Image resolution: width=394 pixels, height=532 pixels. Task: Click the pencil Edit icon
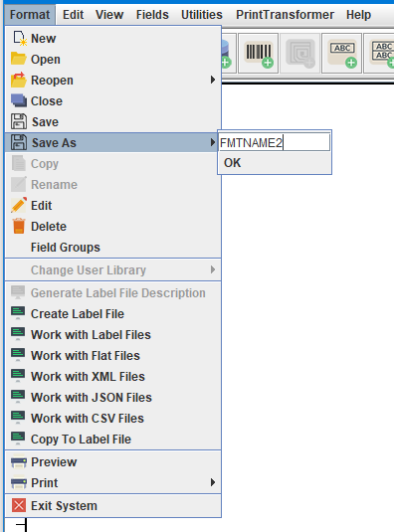click(19, 205)
